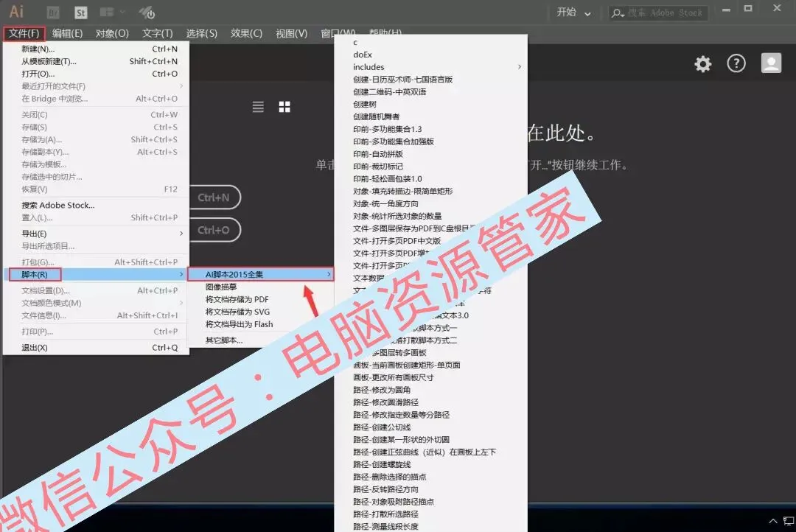This screenshot has height=532, width=796.
Task: Select 搜索 Adobe Stock... menu entry
Action: tap(97, 205)
